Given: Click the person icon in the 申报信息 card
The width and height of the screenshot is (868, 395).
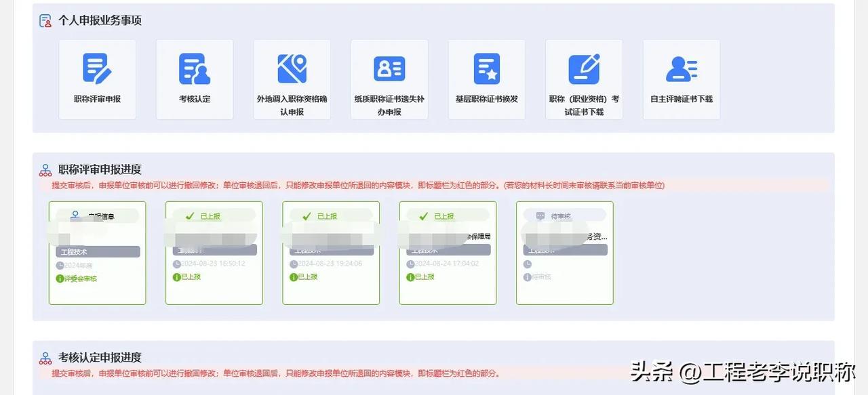Looking at the screenshot, I should click(x=75, y=215).
